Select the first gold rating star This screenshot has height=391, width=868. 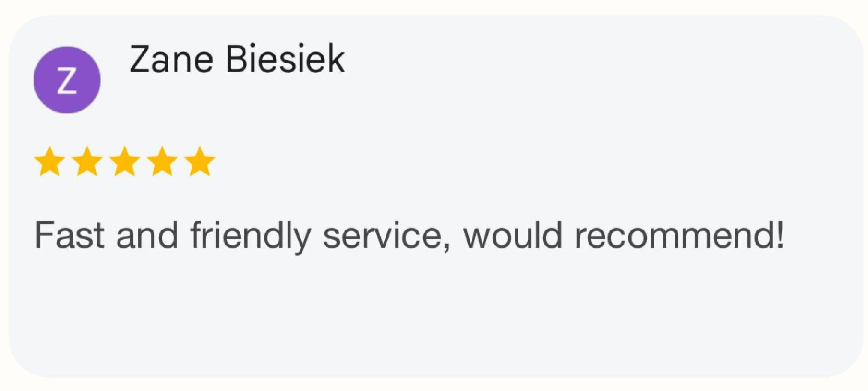[49, 162]
